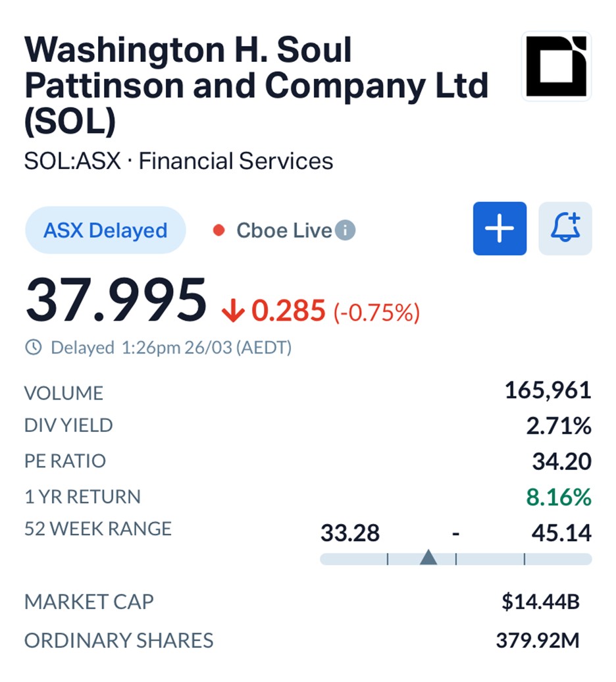The height and width of the screenshot is (682, 616).
Task: Click the 8.16% one year return
Action: 558,498
